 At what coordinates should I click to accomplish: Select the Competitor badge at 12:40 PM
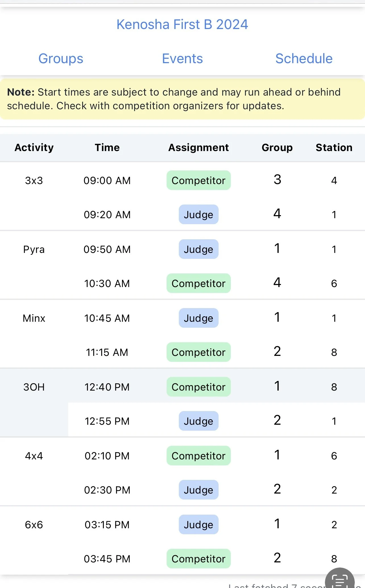pos(198,387)
